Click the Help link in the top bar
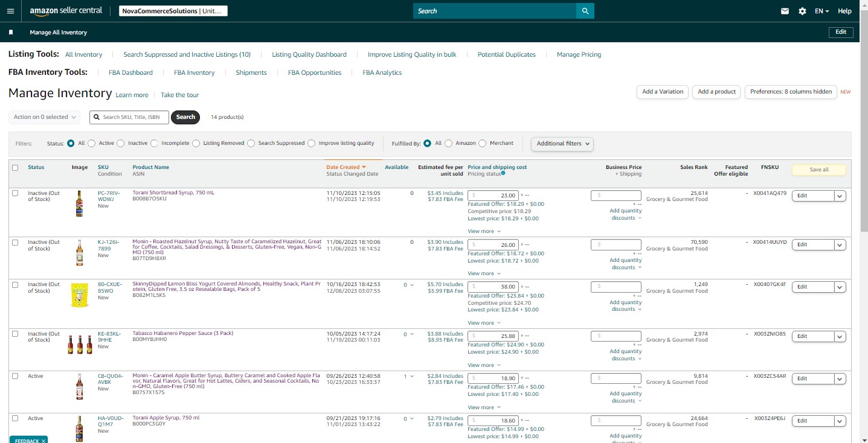The image size is (868, 443). pyautogui.click(x=844, y=11)
